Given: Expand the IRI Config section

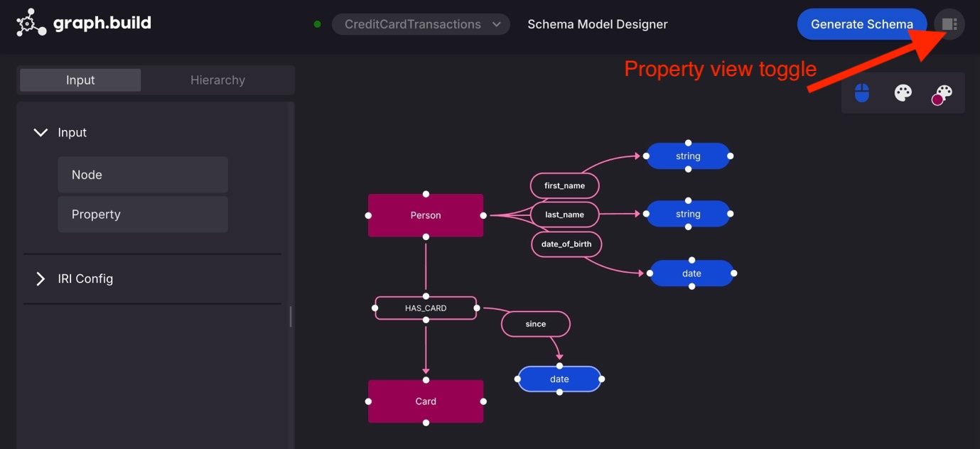Looking at the screenshot, I should [41, 278].
